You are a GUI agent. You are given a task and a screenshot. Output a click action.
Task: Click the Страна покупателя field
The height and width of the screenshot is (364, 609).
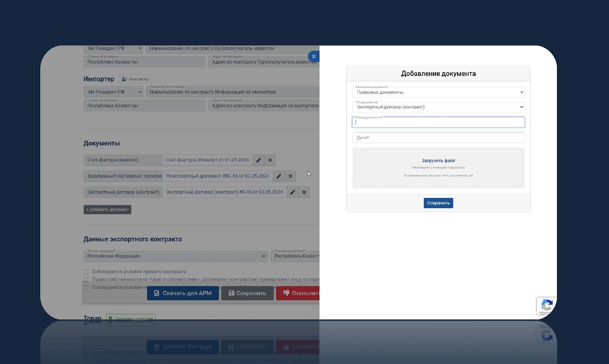pyautogui.click(x=295, y=256)
